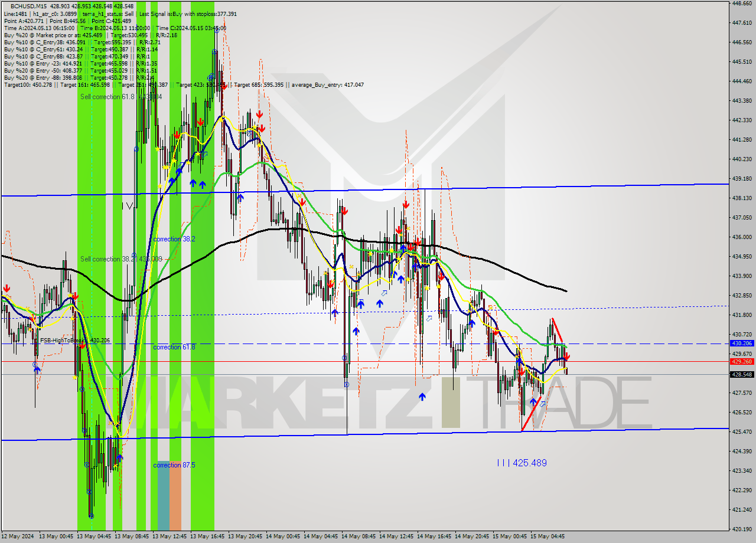Screen dimensions: 756x543
Task: Click '14 May 08:45' on the time axis
Action: point(358,537)
